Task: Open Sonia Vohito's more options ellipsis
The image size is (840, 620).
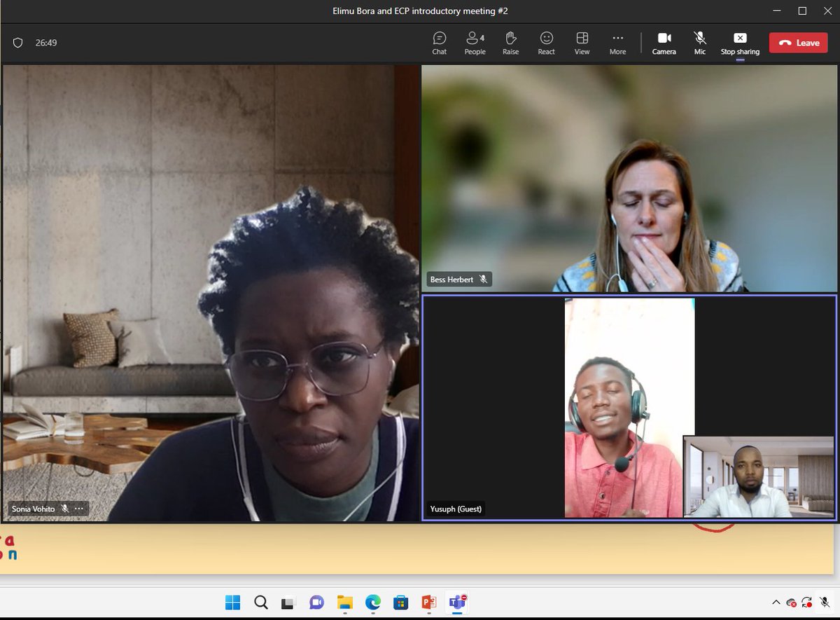Action: [79, 509]
